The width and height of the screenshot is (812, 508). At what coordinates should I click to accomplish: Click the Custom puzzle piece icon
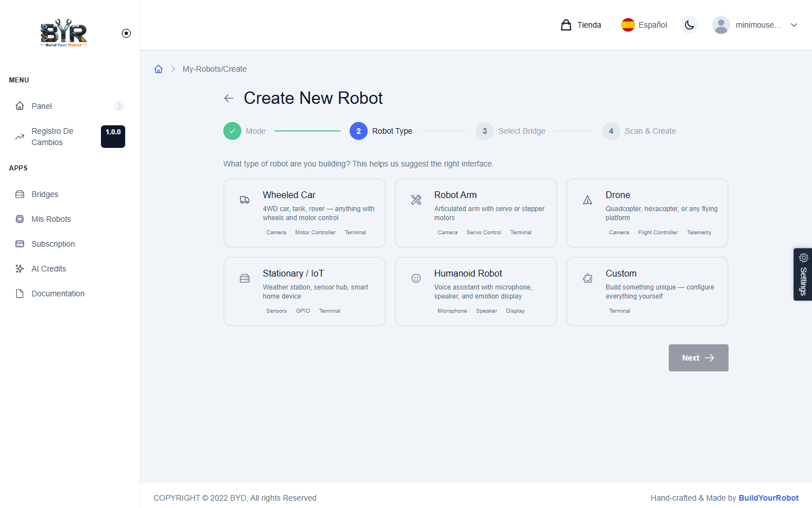coord(588,278)
